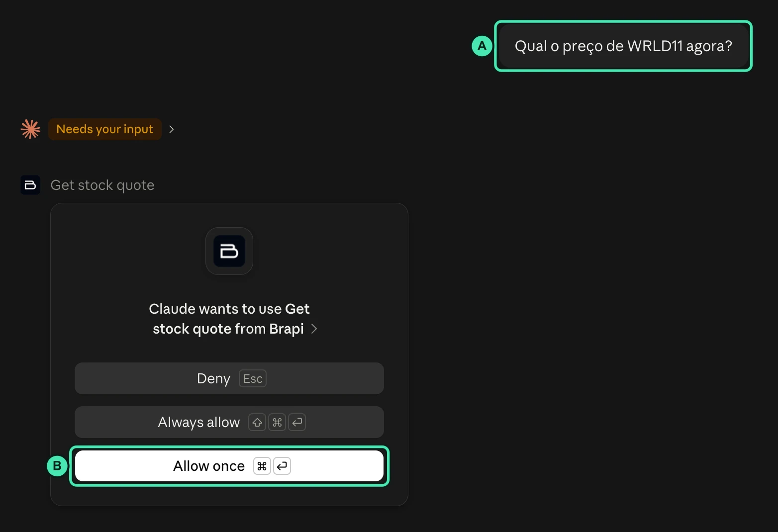Deny the Brapi tool request

(229, 378)
